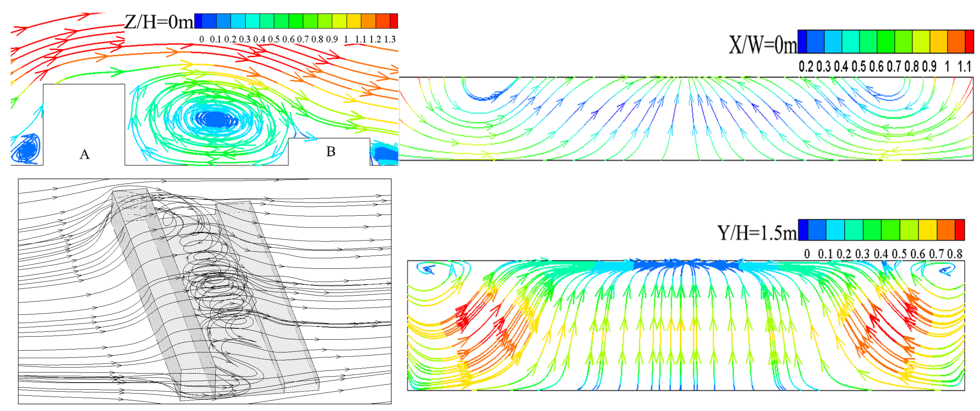Click the 0.8 tick on Y/H=1.5m legend
980x411 pixels.
[955, 254]
